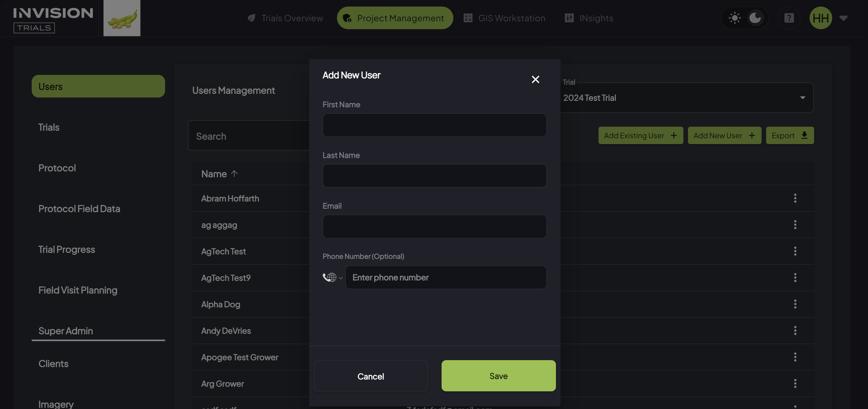Open the help question mark icon
868x409 pixels.
coord(789,18)
